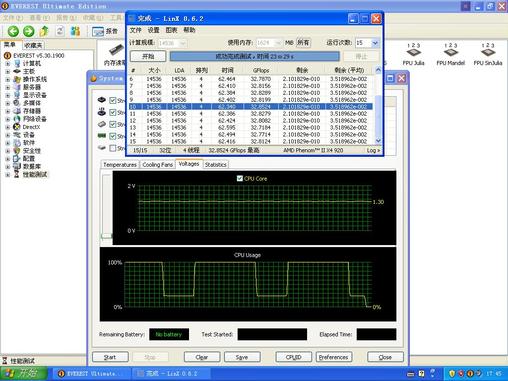
Task: Switch to the Cooling Fans tab
Action: [157, 165]
